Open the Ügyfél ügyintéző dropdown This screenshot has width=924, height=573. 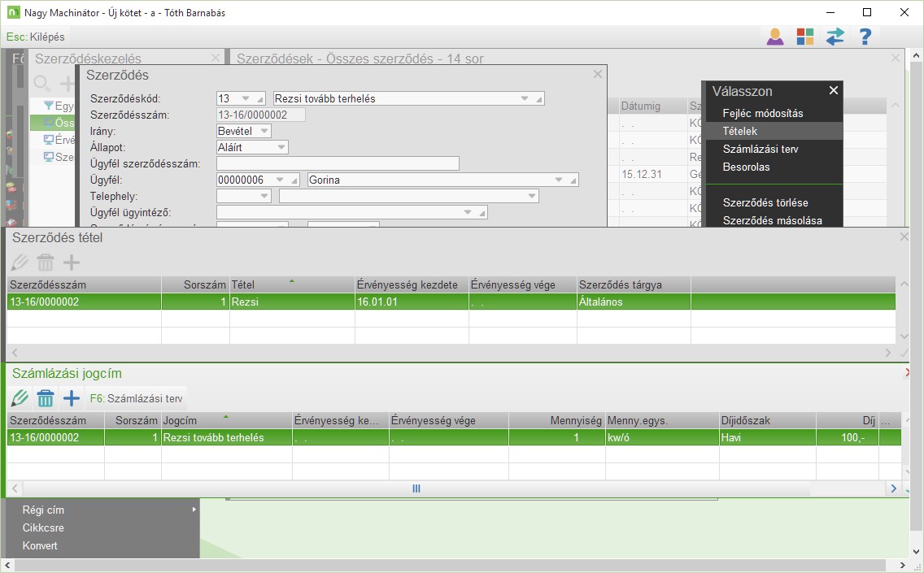point(468,212)
